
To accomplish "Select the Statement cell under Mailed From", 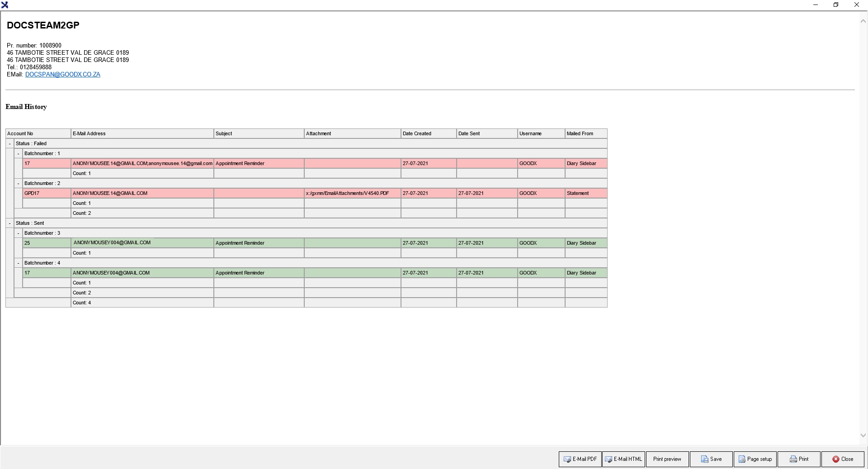I will [586, 193].
